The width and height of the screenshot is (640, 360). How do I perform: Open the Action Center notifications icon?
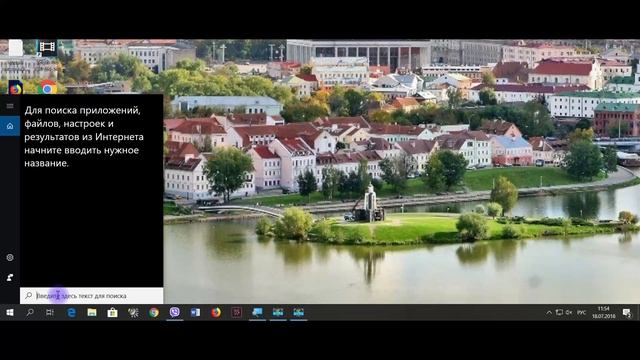click(627, 313)
